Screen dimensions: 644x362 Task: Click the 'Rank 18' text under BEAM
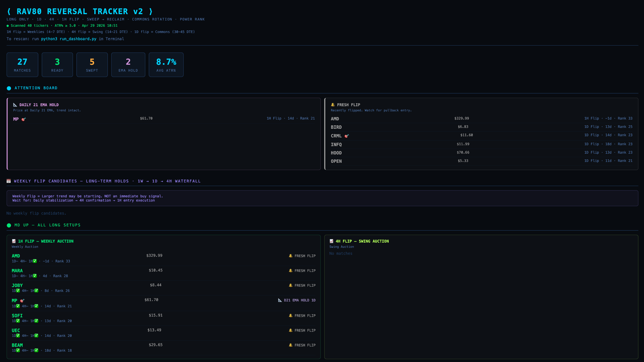coord(64,350)
